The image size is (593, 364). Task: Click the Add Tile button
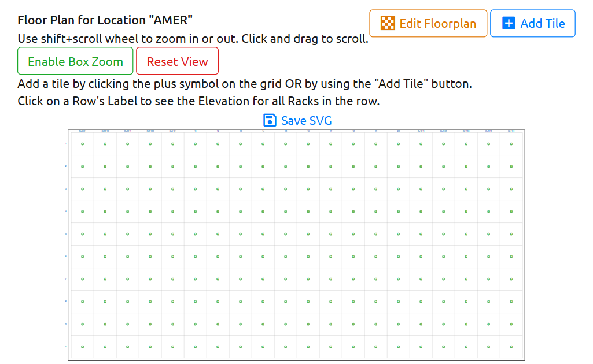pos(532,23)
